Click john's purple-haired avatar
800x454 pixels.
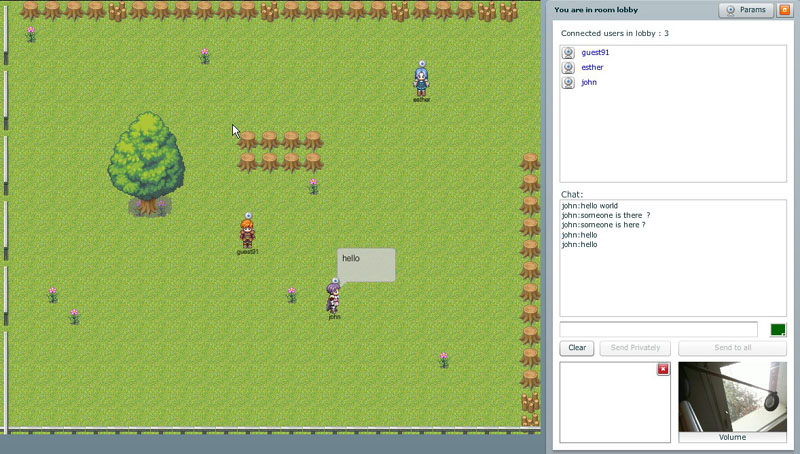(x=333, y=298)
